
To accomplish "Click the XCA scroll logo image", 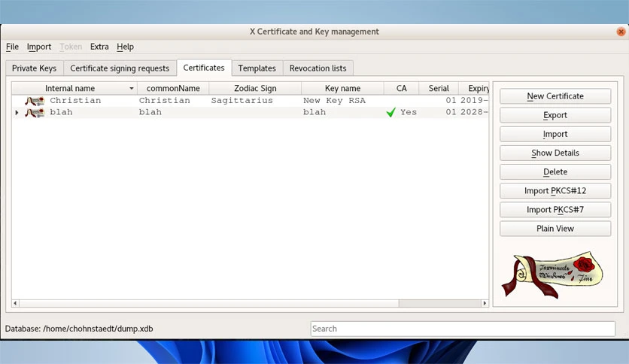I will 552,275.
